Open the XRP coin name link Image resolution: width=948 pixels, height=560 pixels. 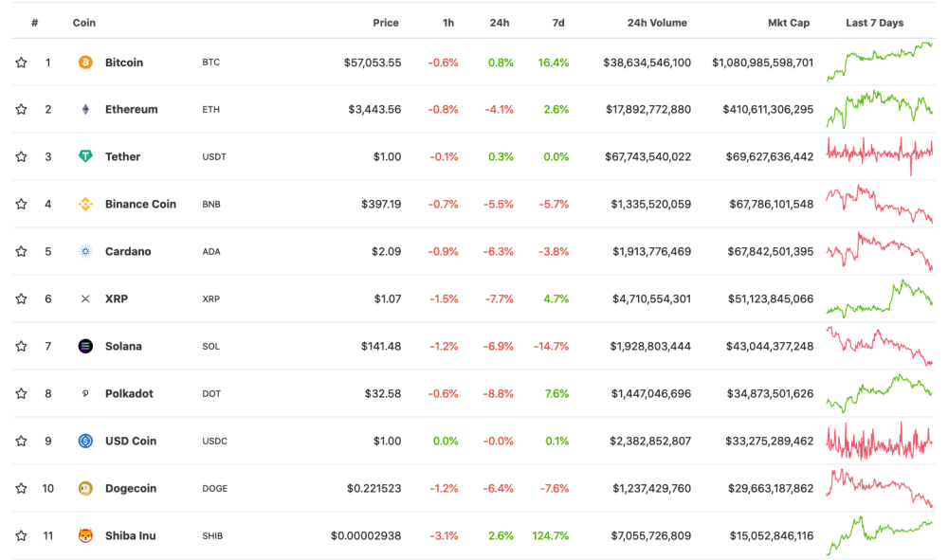(x=116, y=298)
